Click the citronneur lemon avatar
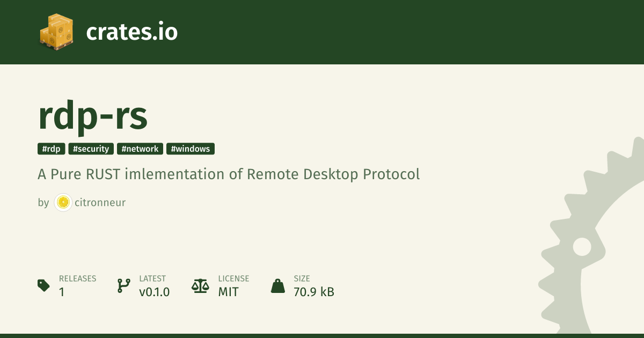 63,202
